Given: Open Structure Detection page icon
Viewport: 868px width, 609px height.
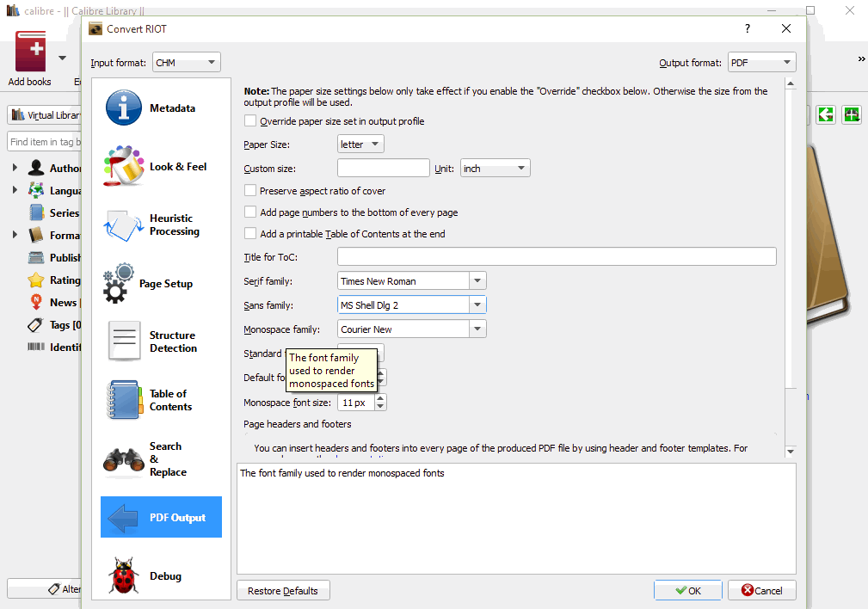Looking at the screenshot, I should coord(124,341).
